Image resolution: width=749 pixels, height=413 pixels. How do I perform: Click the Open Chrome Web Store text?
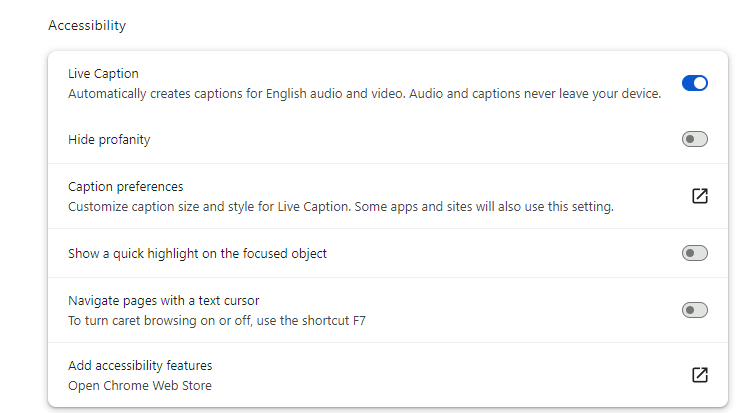(x=140, y=385)
